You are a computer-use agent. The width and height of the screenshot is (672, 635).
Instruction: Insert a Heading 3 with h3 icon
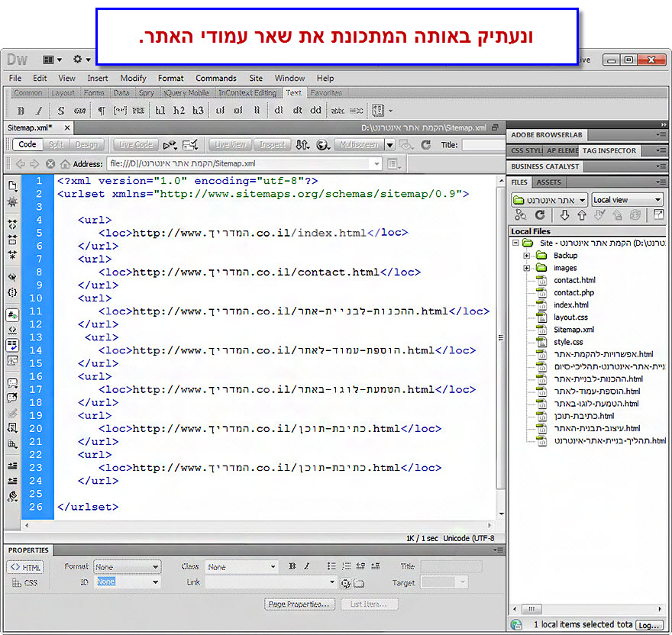[198, 111]
